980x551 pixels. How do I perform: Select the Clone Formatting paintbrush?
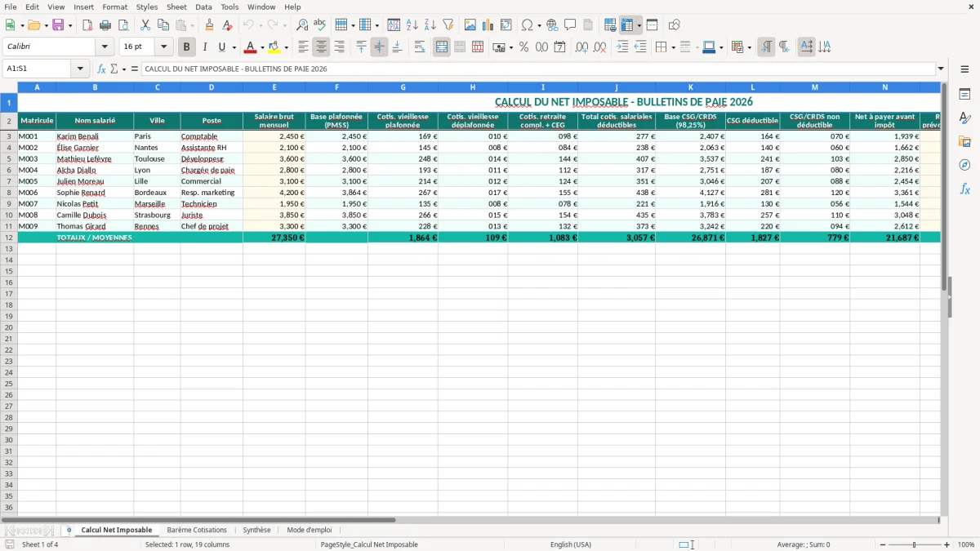(x=210, y=25)
